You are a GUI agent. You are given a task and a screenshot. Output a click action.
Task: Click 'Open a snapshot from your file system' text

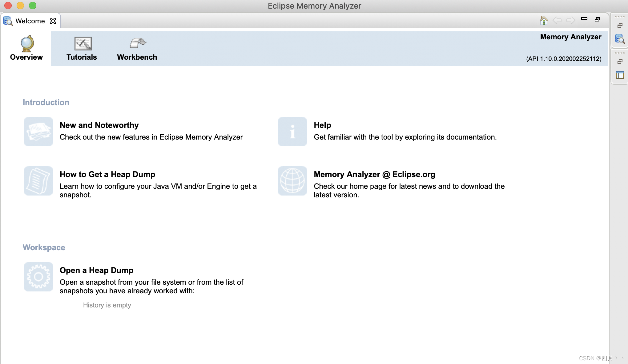151,287
